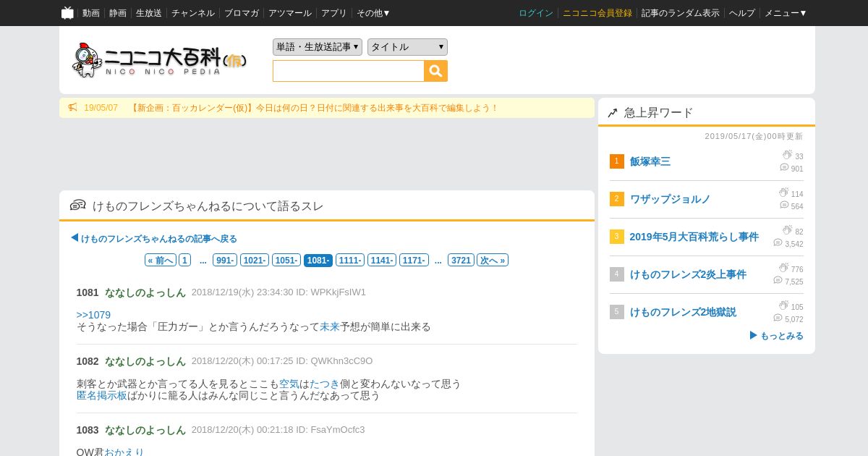Open trending word 飯塚幸三
The width and height of the screenshot is (868, 456).
click(x=650, y=161)
